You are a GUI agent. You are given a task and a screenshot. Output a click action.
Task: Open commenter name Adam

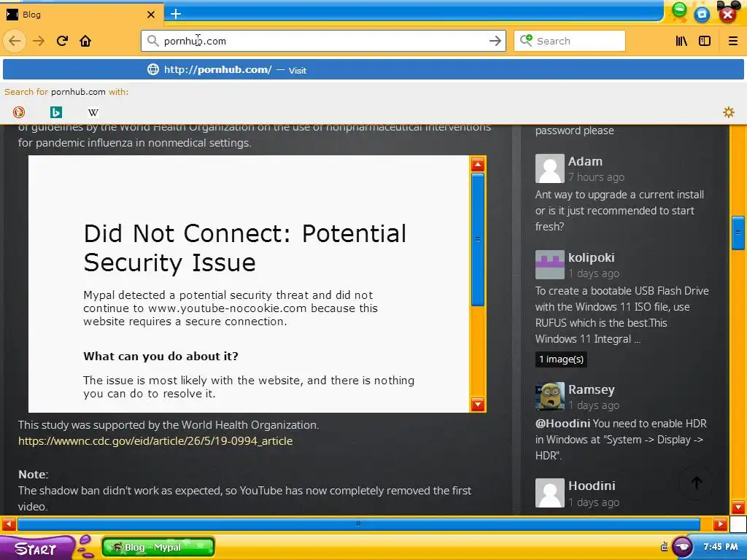tap(585, 161)
